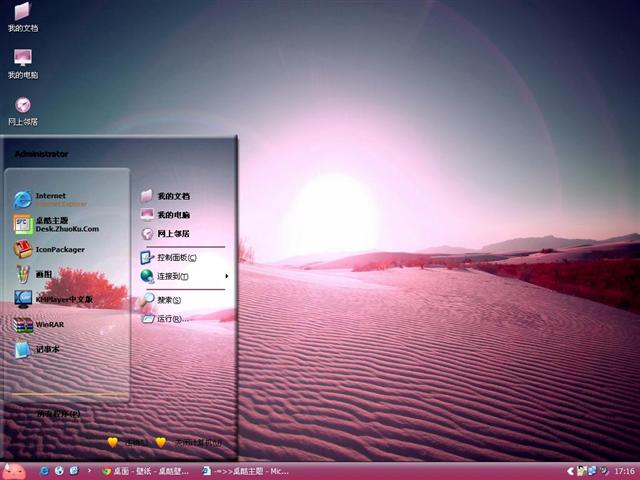Screen dimensions: 640x480
Task: Click tray icon next to clock
Action: [604, 471]
